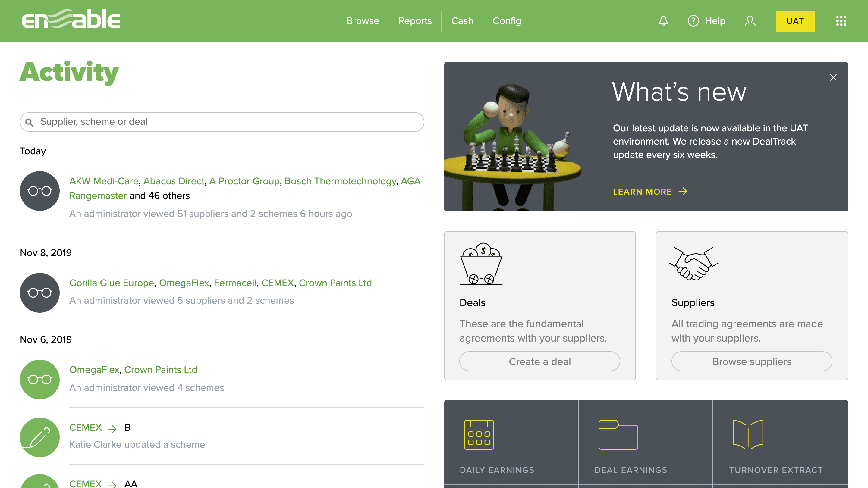The height and width of the screenshot is (488, 868).
Task: Focus the Supplier, scheme or deal search field
Action: 222,122
